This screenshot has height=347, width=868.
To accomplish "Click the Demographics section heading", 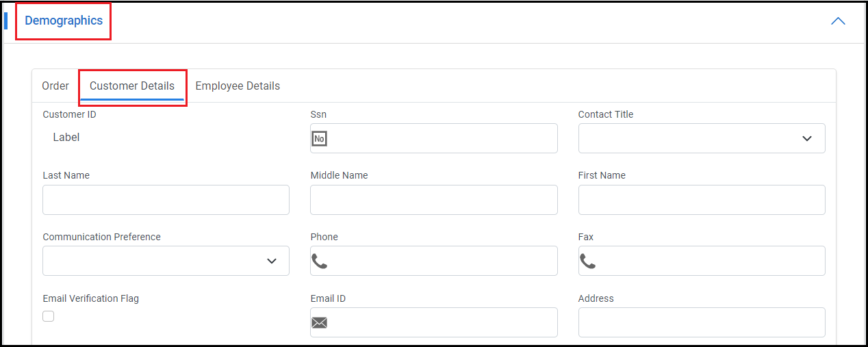I will [x=64, y=21].
